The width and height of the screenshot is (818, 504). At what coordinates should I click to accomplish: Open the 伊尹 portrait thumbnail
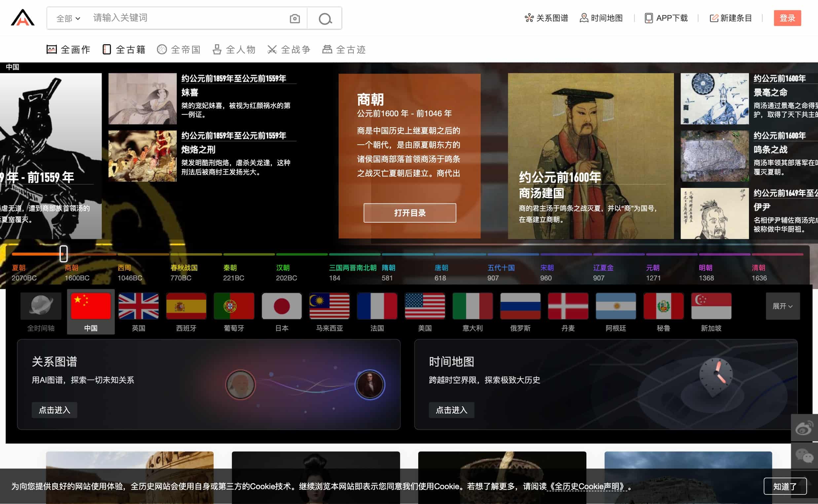[714, 213]
